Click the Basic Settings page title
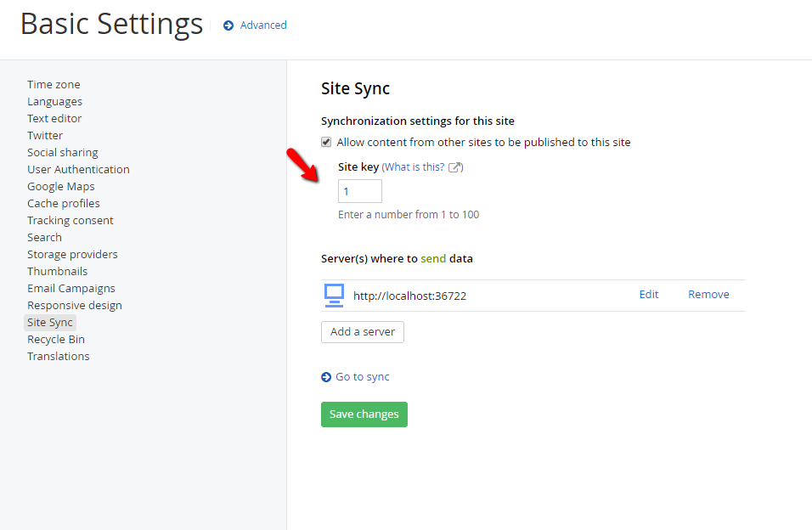The height and width of the screenshot is (530, 812). click(111, 25)
